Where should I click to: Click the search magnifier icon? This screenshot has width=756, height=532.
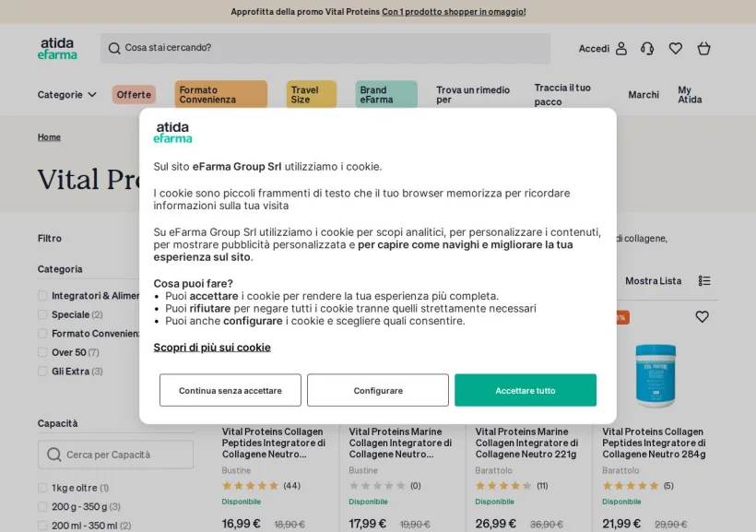[114, 48]
